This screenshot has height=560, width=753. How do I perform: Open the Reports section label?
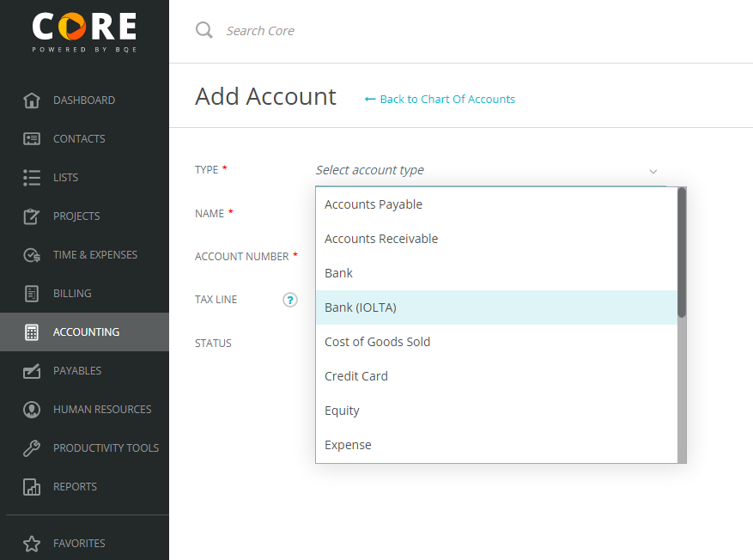tap(75, 487)
